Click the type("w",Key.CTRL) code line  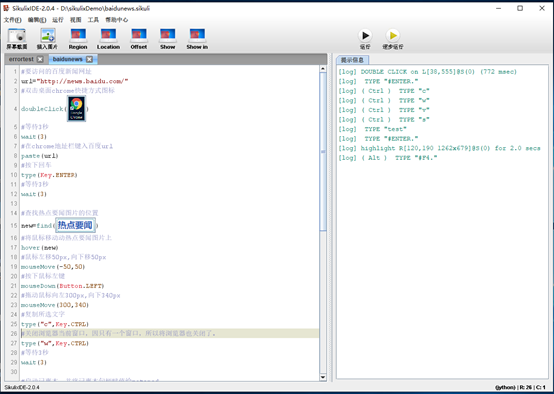[x=55, y=343]
